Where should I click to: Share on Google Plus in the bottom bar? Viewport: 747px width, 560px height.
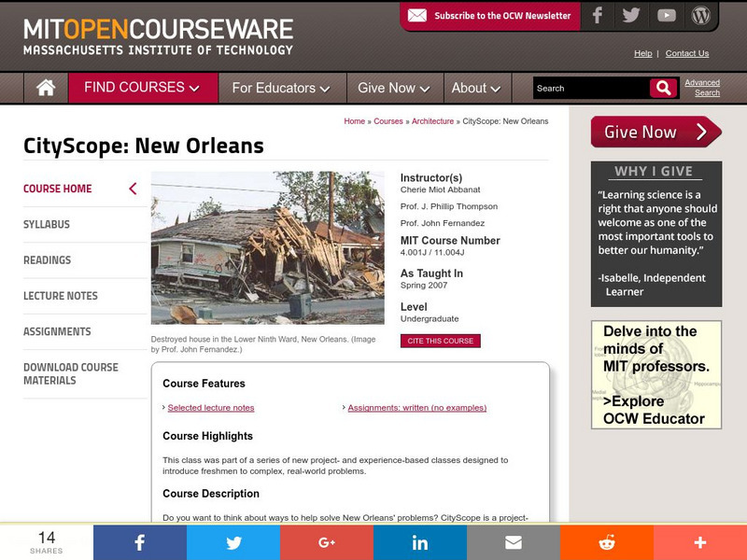pyautogui.click(x=327, y=542)
